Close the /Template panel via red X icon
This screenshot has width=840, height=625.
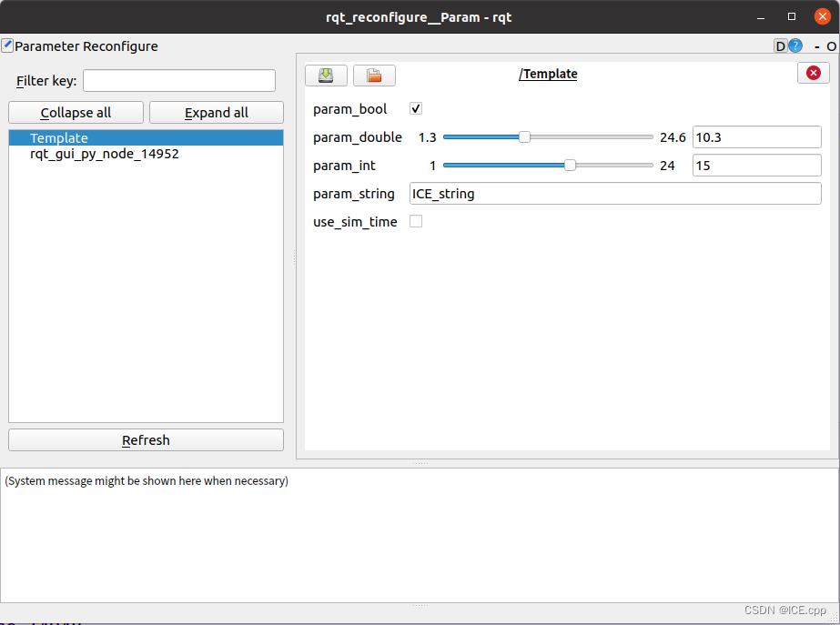pos(813,73)
